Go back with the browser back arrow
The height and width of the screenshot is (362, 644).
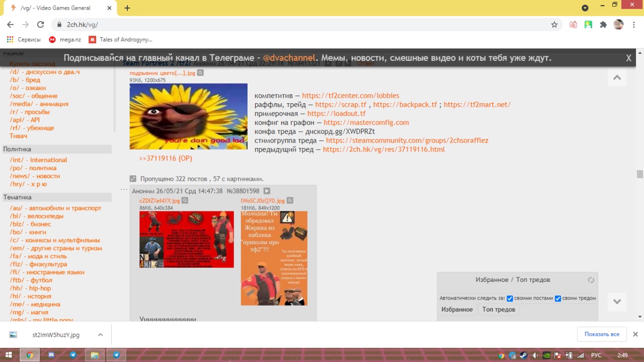pos(10,24)
